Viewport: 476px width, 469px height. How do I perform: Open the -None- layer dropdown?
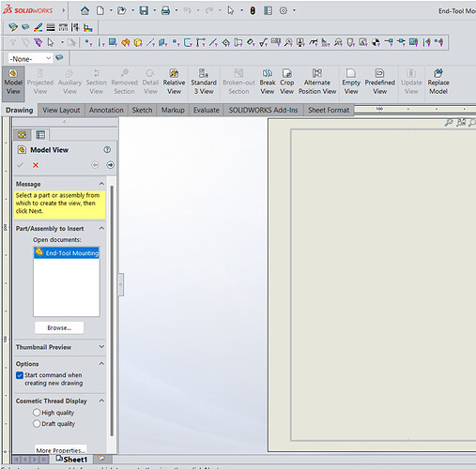point(30,59)
